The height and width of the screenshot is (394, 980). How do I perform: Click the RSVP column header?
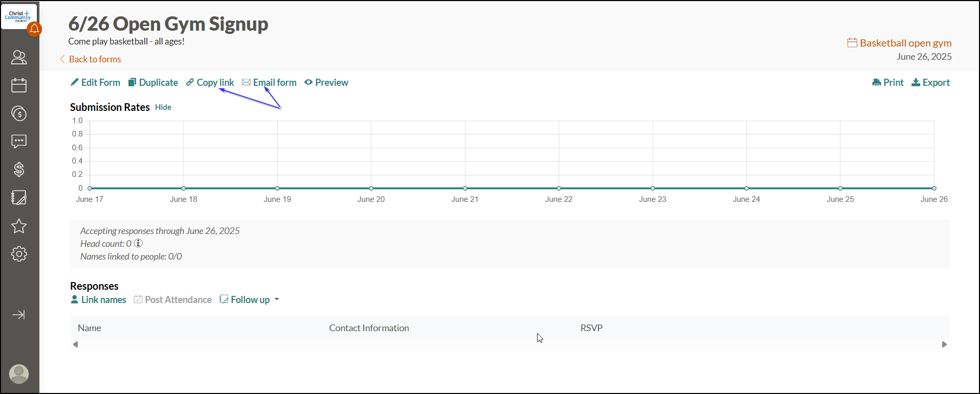tap(591, 328)
